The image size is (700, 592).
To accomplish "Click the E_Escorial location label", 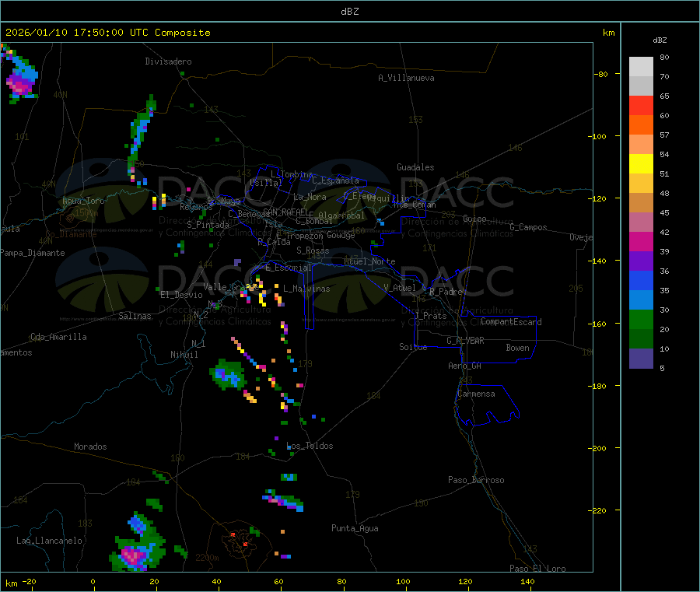I will coord(289,268).
